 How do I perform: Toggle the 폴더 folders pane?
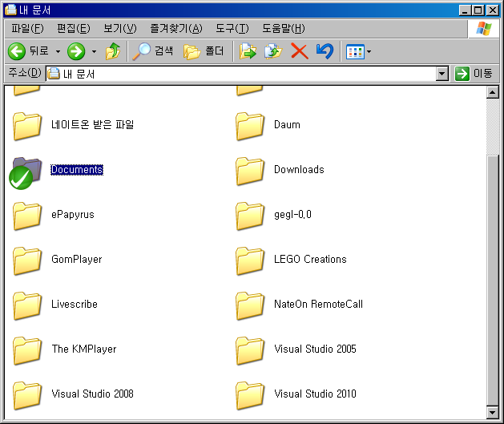point(204,51)
